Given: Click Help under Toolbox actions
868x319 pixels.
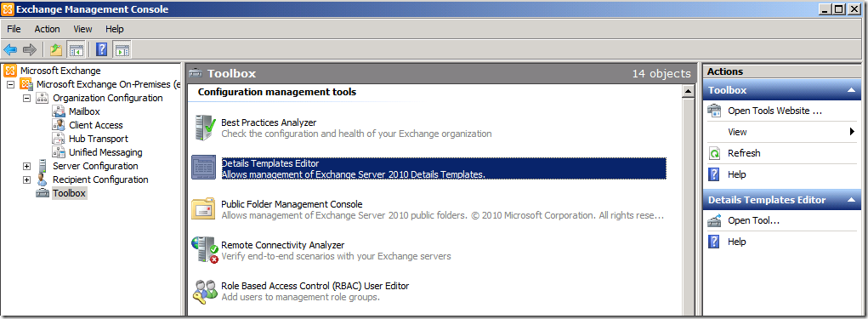Looking at the screenshot, I should (737, 174).
